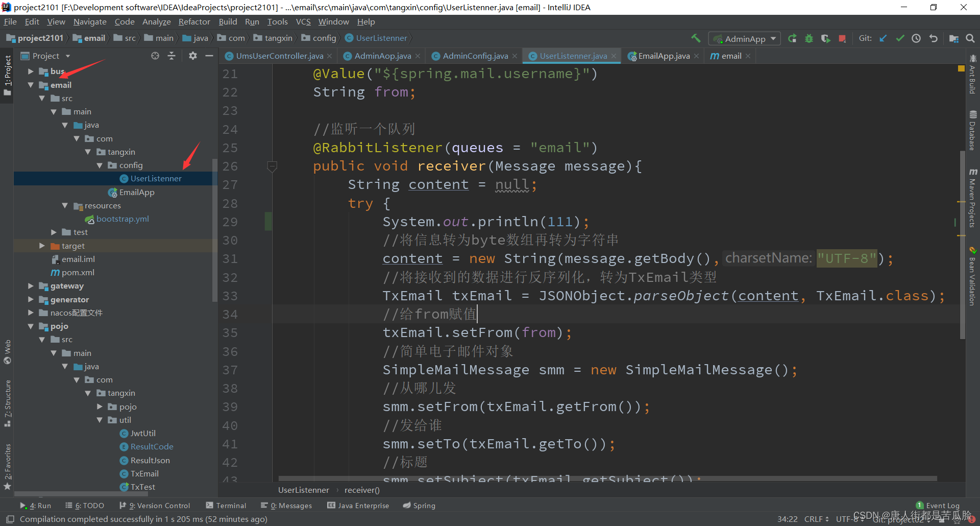Screen dimensions: 980x526
Task: Open the Database side panel
Action: [973, 131]
